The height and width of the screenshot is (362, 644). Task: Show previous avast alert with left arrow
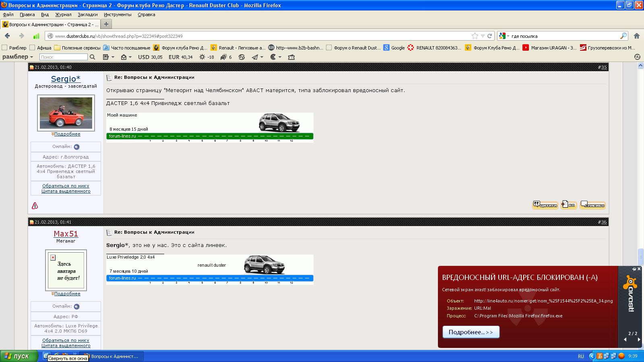pyautogui.click(x=625, y=339)
